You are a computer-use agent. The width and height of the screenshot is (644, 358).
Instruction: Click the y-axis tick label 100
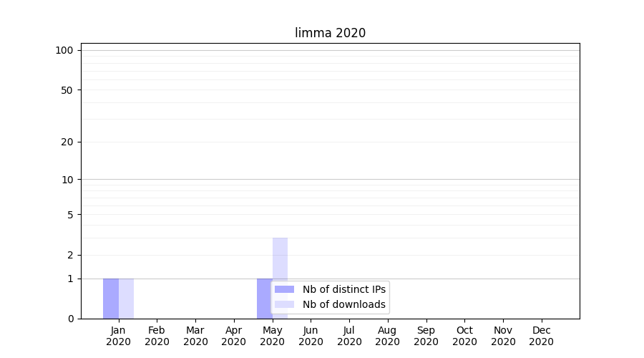(64, 50)
